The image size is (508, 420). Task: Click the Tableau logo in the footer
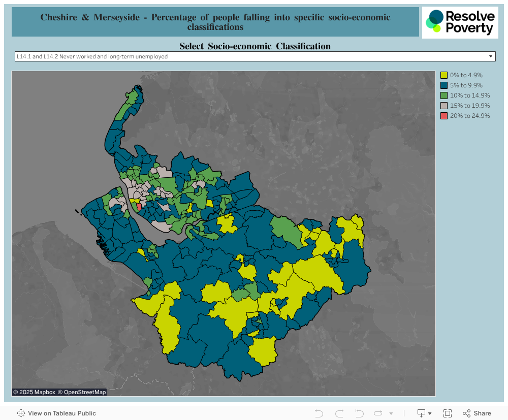21,413
